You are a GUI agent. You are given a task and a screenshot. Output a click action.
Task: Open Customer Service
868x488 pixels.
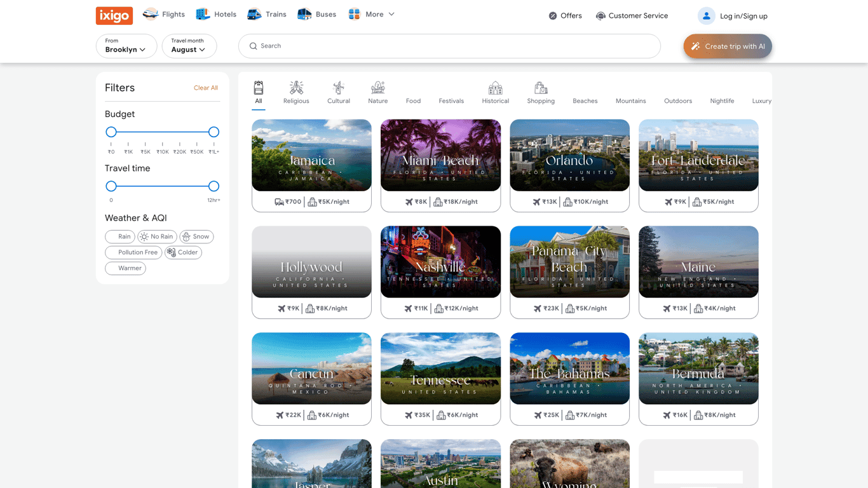(632, 16)
